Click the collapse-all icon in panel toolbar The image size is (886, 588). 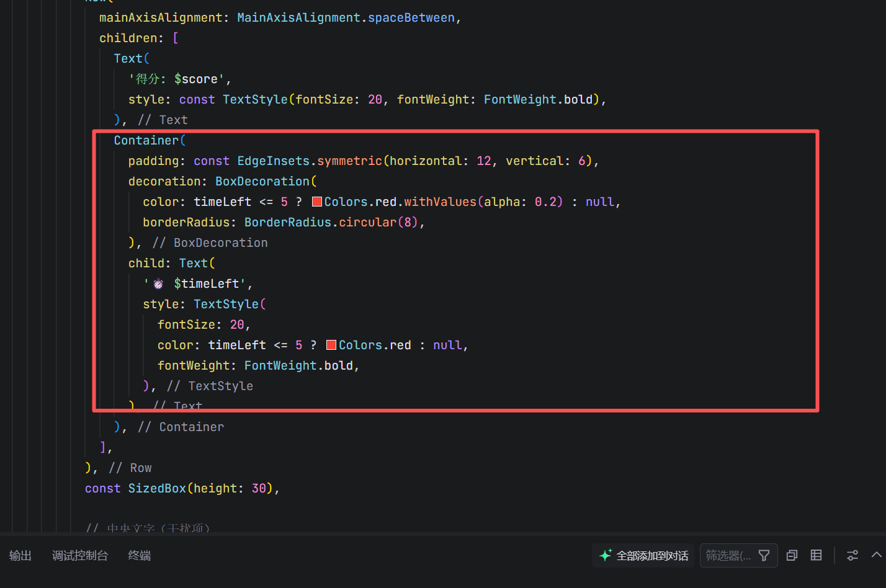click(x=792, y=555)
